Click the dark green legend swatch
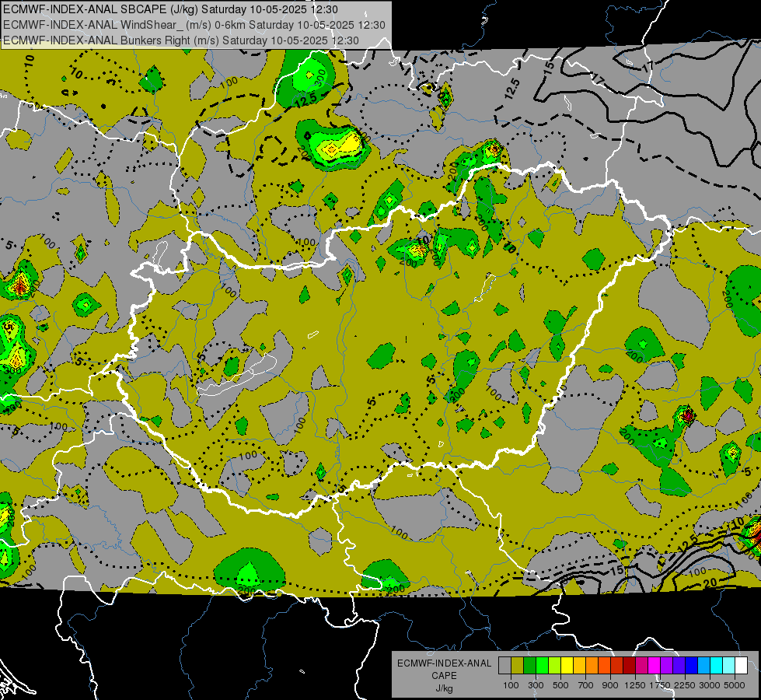Viewport: 761px width, 700px height. point(529,665)
